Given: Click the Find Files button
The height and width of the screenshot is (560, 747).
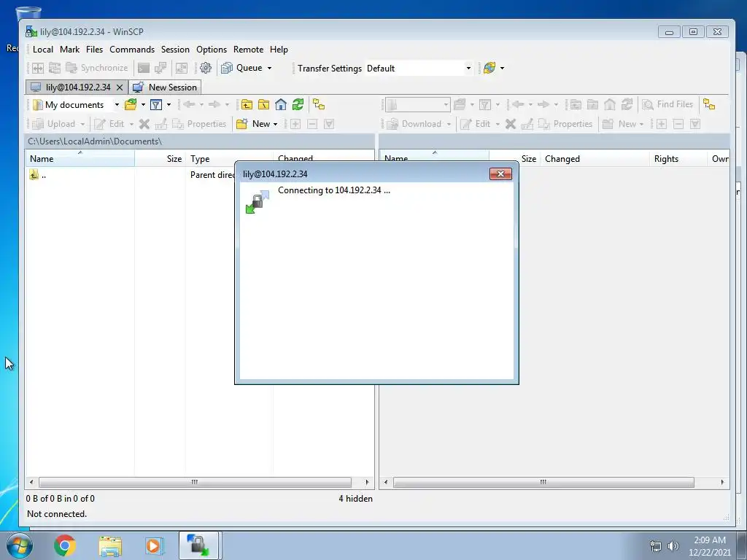Looking at the screenshot, I should pos(667,104).
